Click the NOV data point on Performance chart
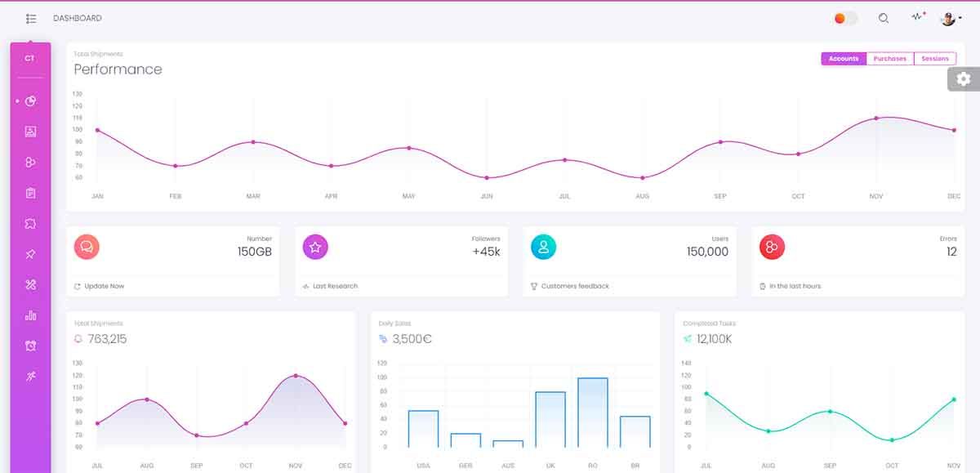Image resolution: width=980 pixels, height=473 pixels. 876,118
